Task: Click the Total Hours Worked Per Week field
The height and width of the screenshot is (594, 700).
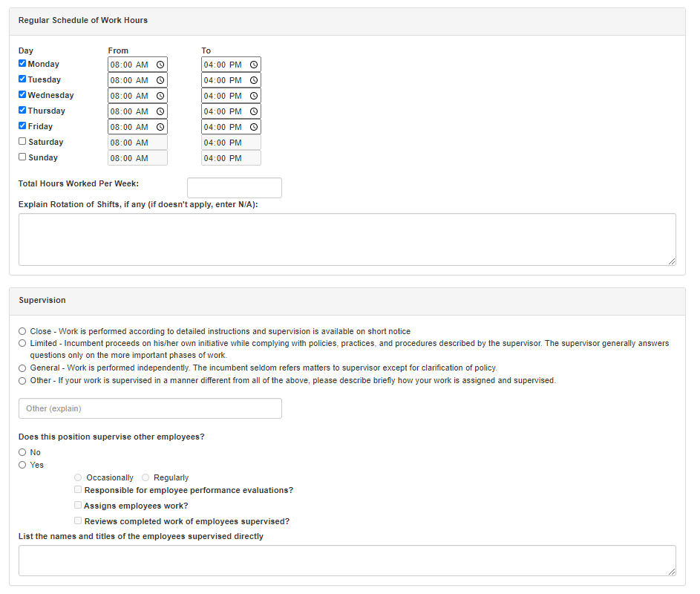Action: tap(234, 188)
